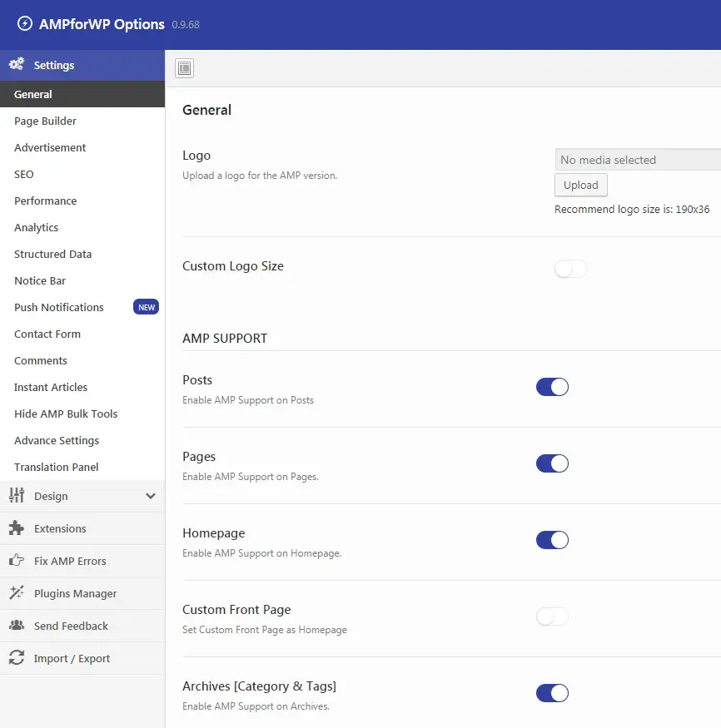Viewport: 721px width, 728px height.
Task: Select Structured Data in sidebar
Action: [x=82, y=254]
